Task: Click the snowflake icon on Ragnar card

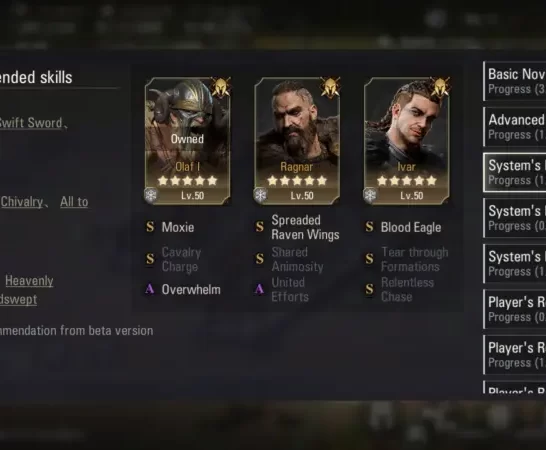Action: (260, 195)
